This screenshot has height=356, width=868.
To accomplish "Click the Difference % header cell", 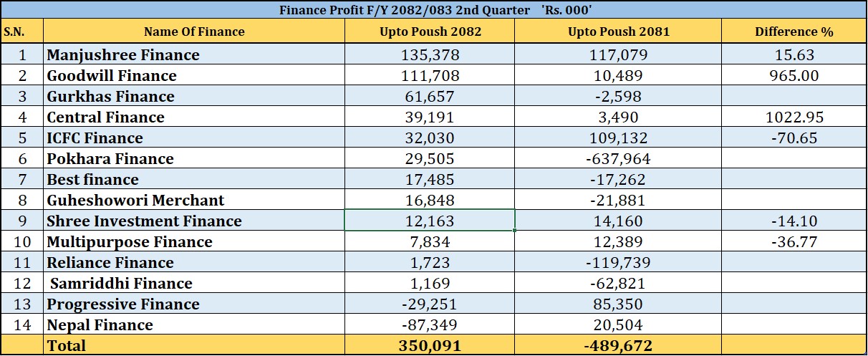I will point(794,32).
